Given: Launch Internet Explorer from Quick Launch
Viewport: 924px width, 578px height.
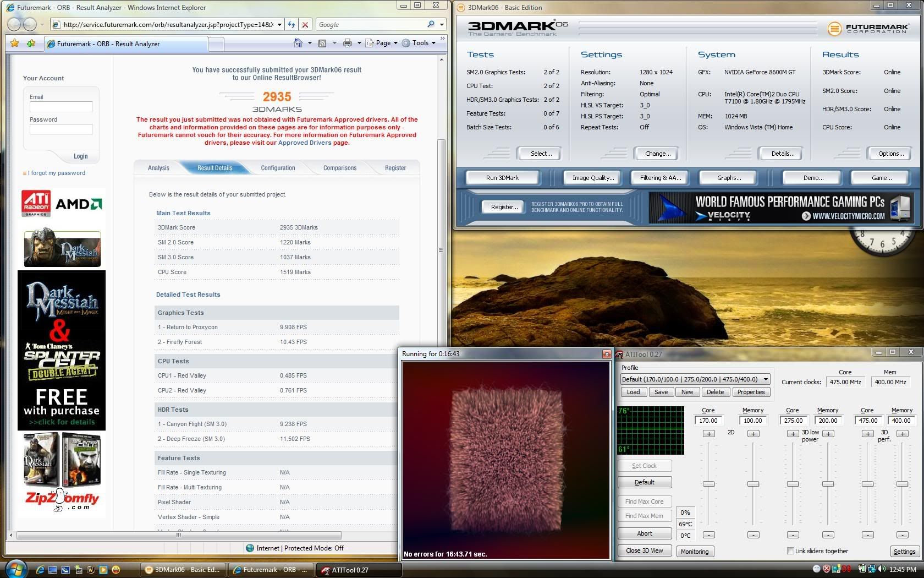Looking at the screenshot, I should click(40, 570).
